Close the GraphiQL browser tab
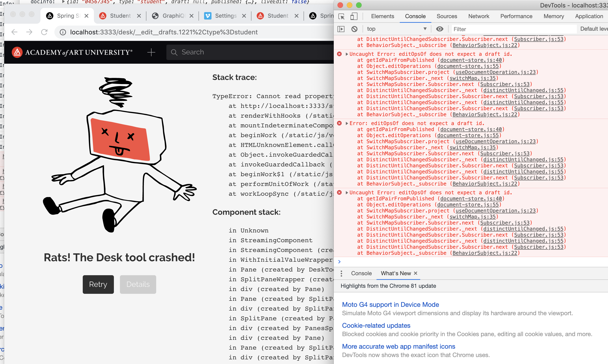Screen dimensions: 608x364 tap(192, 16)
